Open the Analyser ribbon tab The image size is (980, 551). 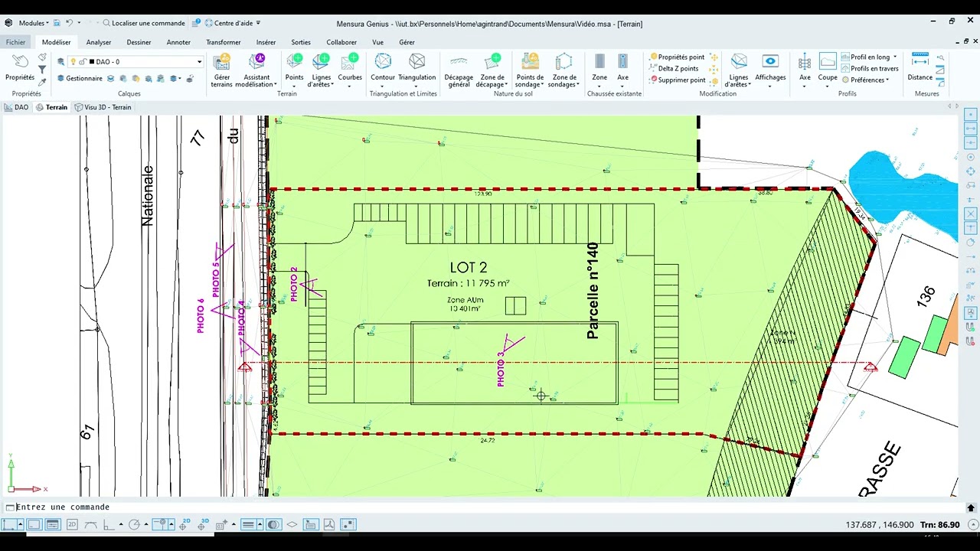pyautogui.click(x=99, y=42)
